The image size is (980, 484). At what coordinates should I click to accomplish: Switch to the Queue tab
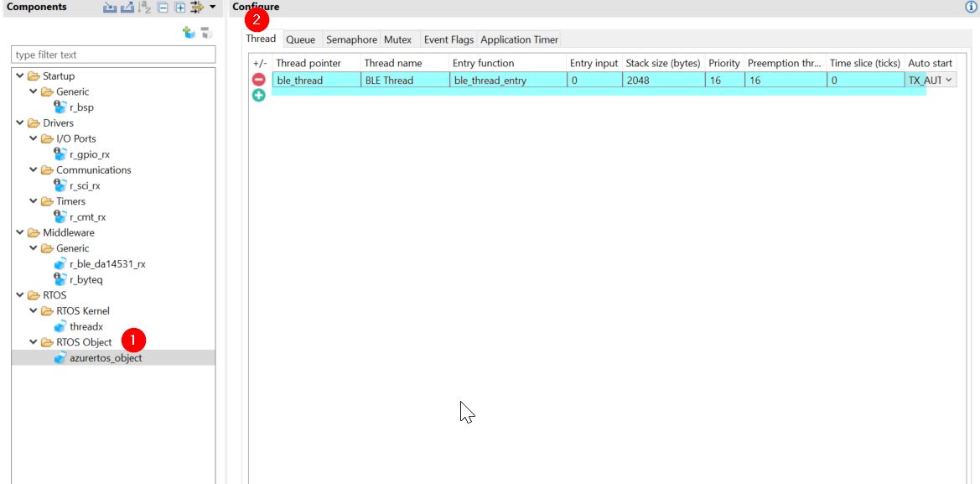[301, 39]
